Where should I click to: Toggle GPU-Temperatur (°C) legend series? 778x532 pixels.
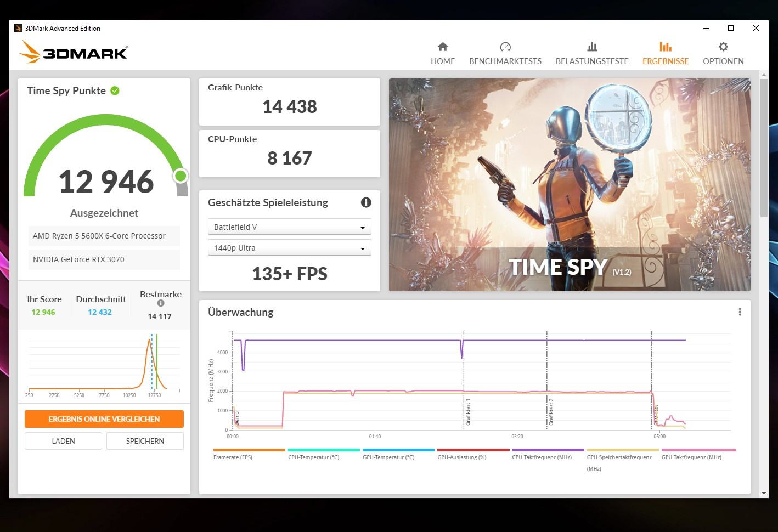[398, 455]
